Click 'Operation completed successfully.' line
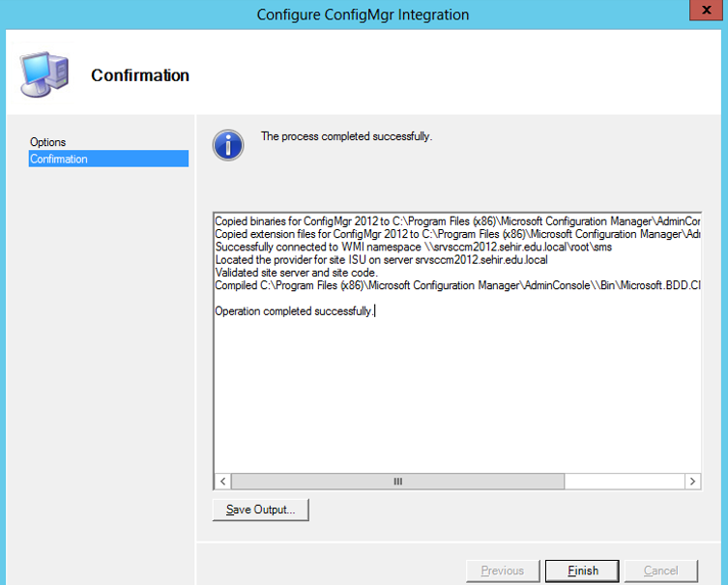The image size is (728, 585). coord(294,311)
